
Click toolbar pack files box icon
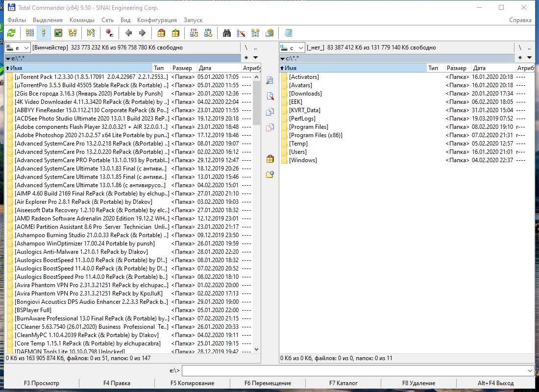[161, 33]
